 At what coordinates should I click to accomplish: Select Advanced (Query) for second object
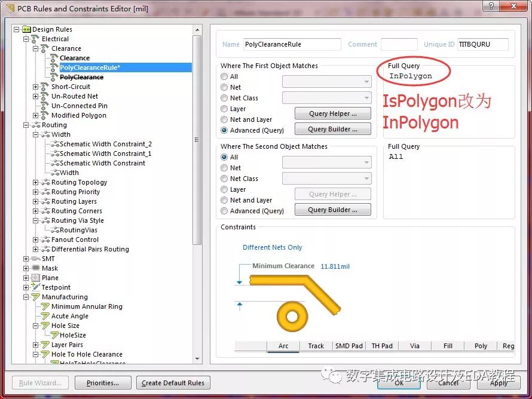[x=224, y=211]
